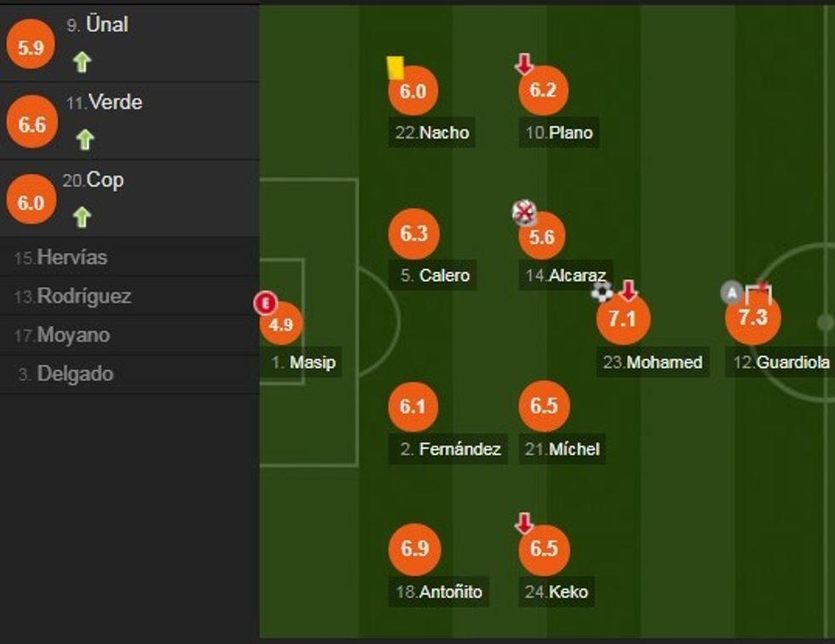The image size is (835, 644).
Task: Click the green sub-on arrow under Ünal
Action: tap(82, 61)
